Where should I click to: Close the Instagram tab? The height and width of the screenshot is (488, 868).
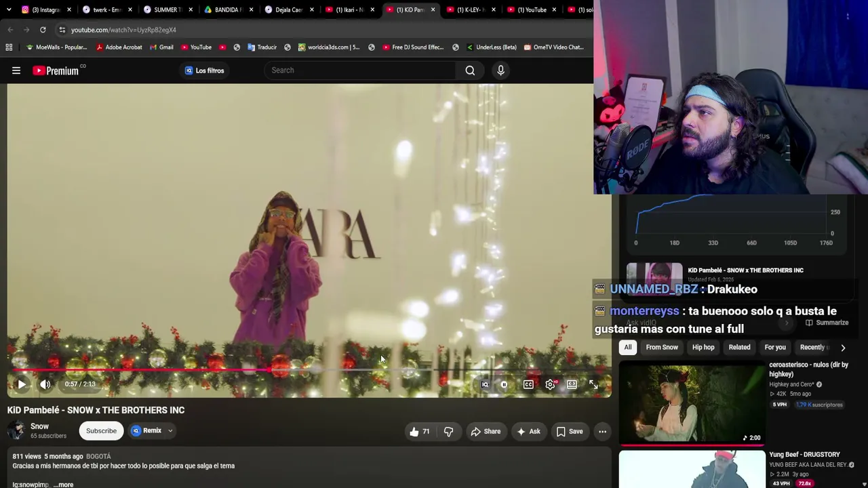point(69,9)
